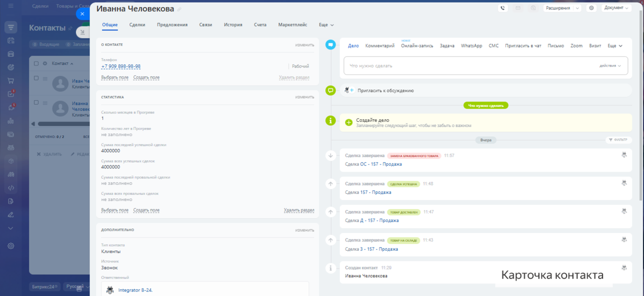Close the contact card slider with X
Viewport: 644px width, 296px height.
click(82, 14)
